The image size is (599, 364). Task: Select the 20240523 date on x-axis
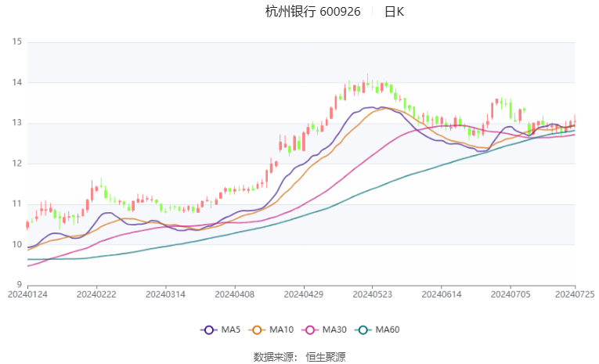[372, 294]
